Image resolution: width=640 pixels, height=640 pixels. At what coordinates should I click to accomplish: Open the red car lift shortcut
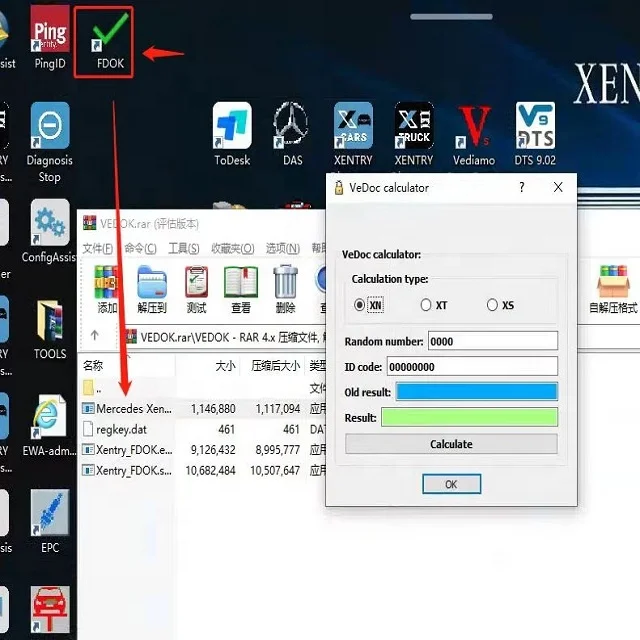click(50, 611)
